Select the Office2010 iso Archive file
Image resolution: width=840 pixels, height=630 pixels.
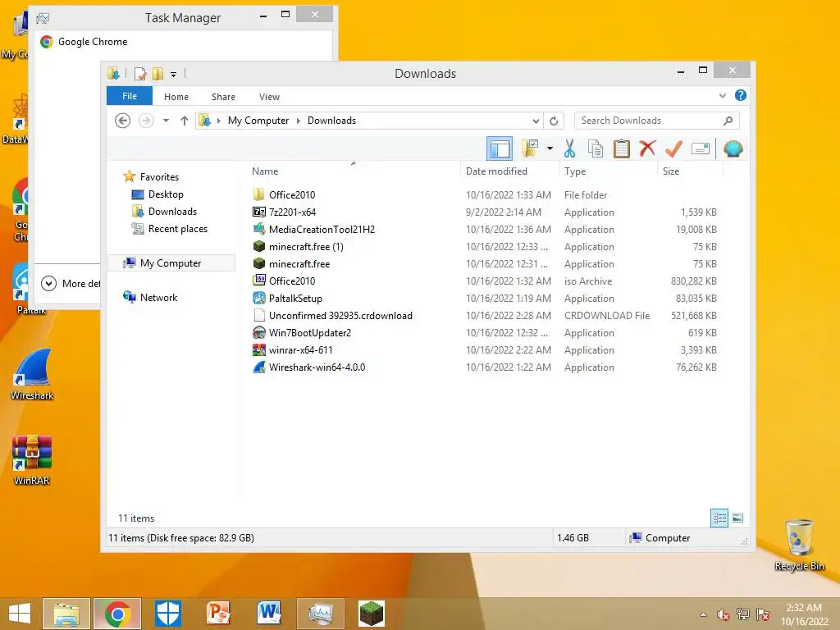point(292,281)
